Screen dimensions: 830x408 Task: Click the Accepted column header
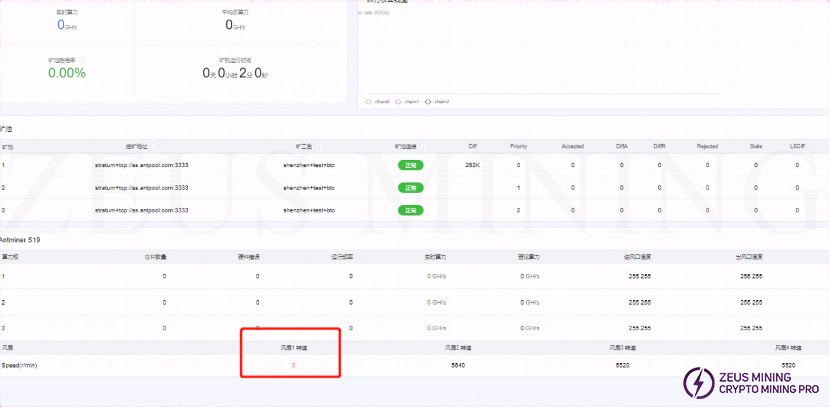pyautogui.click(x=572, y=146)
